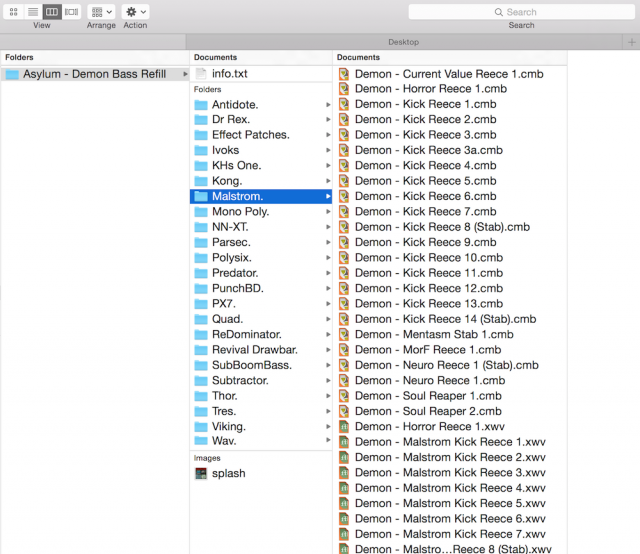Select the Thor. folder icon

[x=201, y=396]
